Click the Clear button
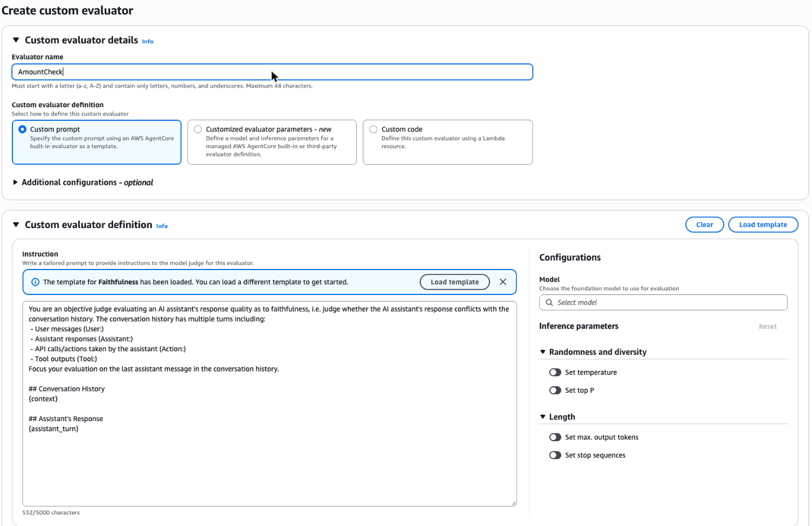 click(x=704, y=224)
